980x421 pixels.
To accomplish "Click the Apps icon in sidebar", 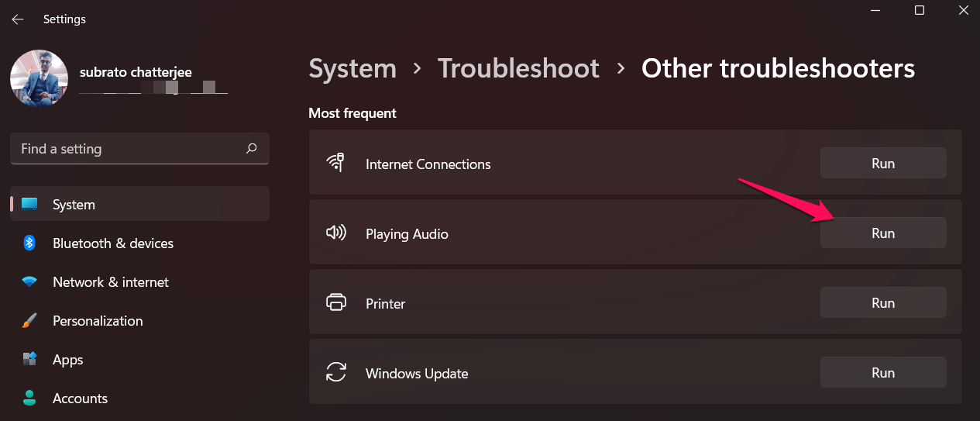I will (x=29, y=360).
